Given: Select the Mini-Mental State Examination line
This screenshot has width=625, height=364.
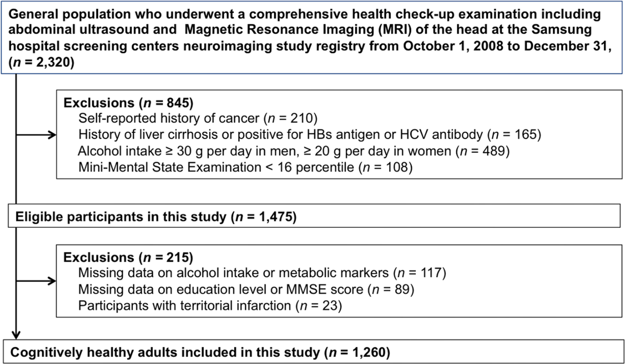Looking at the screenshot, I should [x=245, y=167].
